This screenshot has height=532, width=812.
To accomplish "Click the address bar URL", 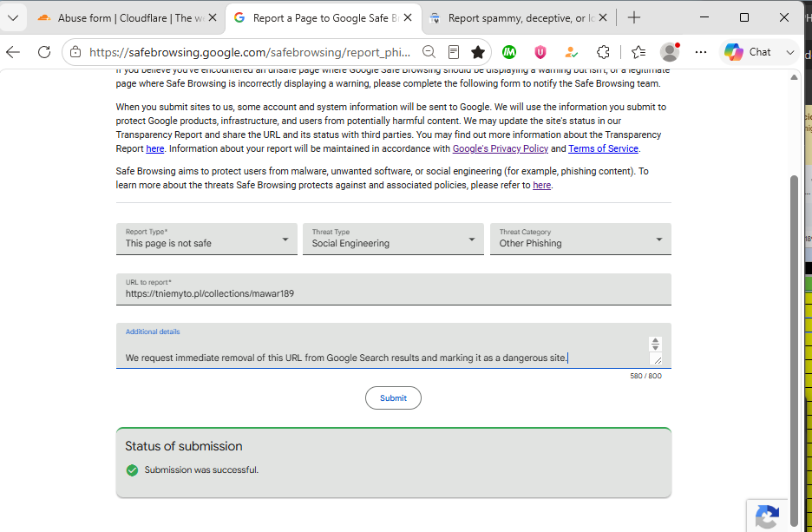I will [x=250, y=52].
